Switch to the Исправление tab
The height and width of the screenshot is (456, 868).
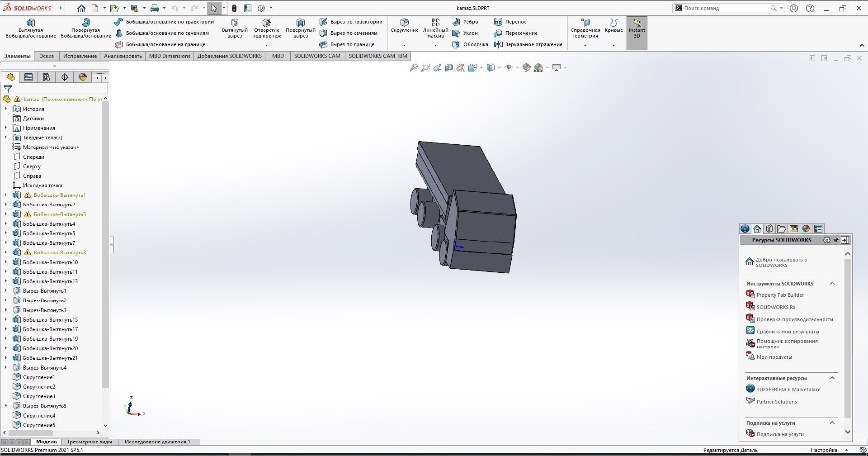pyautogui.click(x=80, y=56)
